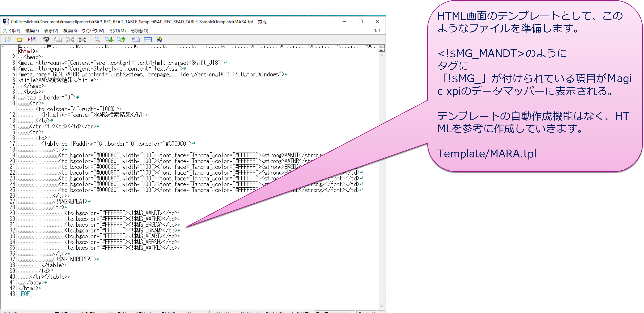Collapse the ruler with the << chevron button
The width and height of the screenshot is (644, 313).
point(381,46)
